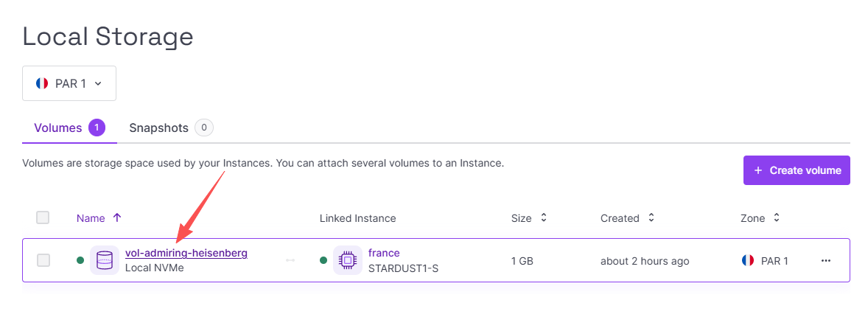
Task: Click the Name column ascending sort arrow
Action: [x=117, y=218]
